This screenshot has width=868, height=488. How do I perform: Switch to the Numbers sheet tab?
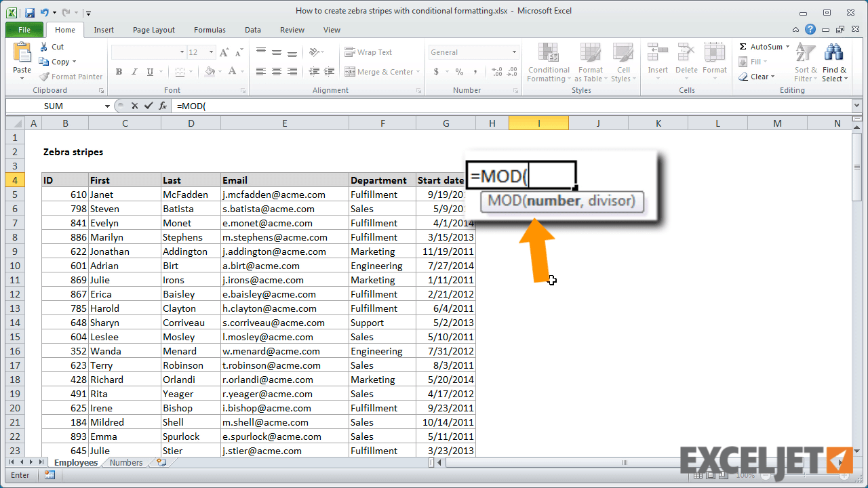126,462
